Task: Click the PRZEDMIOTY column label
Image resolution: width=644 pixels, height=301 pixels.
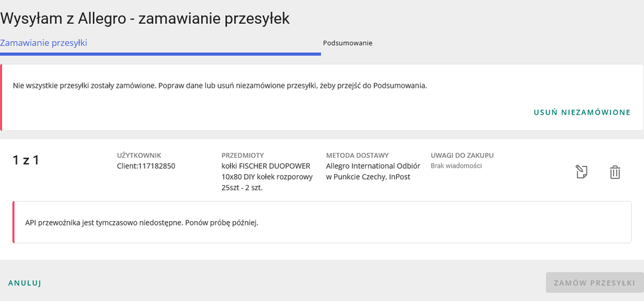Action: (243, 155)
